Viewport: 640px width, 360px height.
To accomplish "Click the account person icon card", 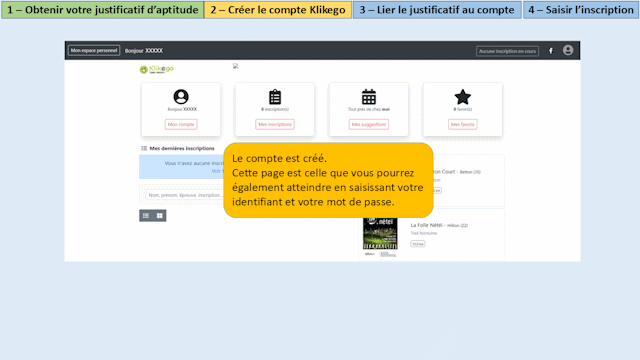I will [x=181, y=97].
